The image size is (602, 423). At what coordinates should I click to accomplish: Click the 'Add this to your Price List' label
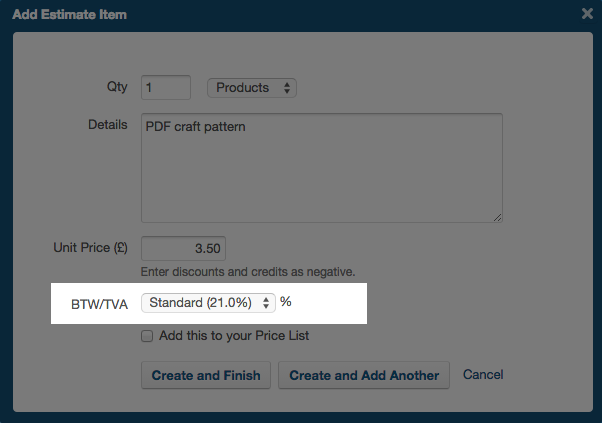234,336
